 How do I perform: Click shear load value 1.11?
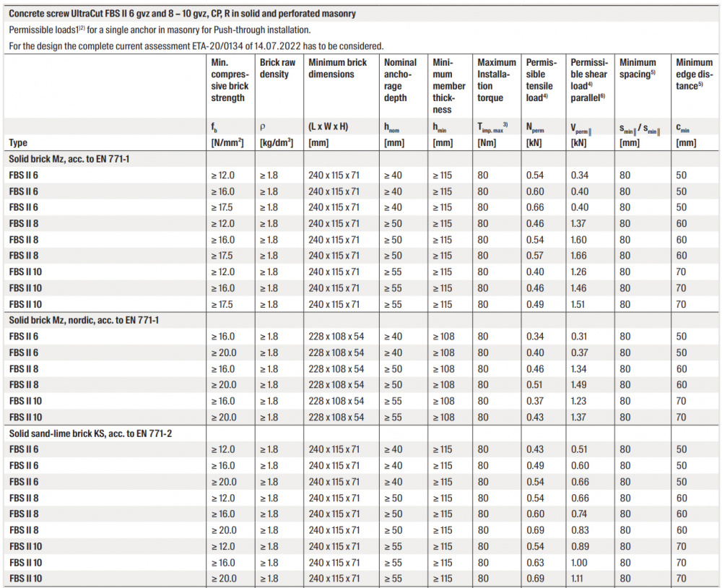point(578,579)
